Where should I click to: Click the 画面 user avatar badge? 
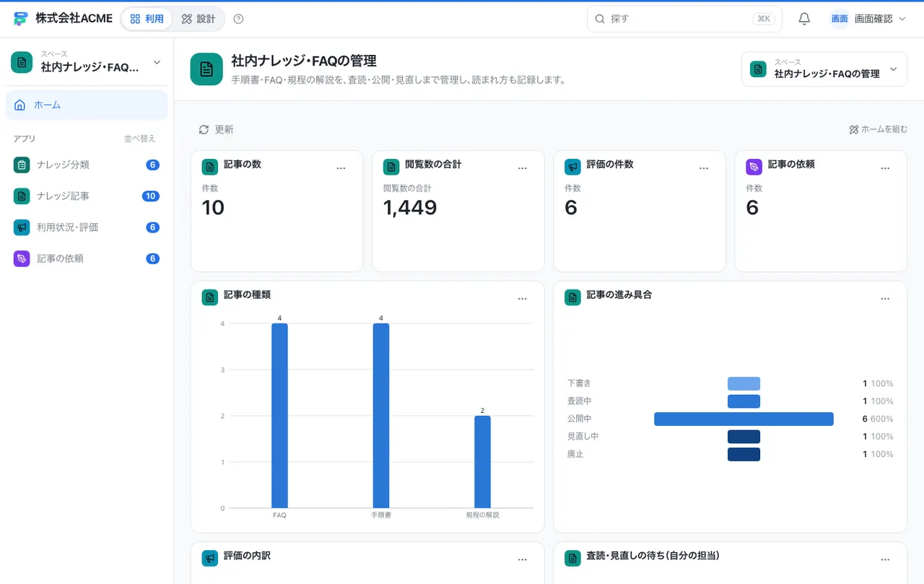[x=840, y=19]
